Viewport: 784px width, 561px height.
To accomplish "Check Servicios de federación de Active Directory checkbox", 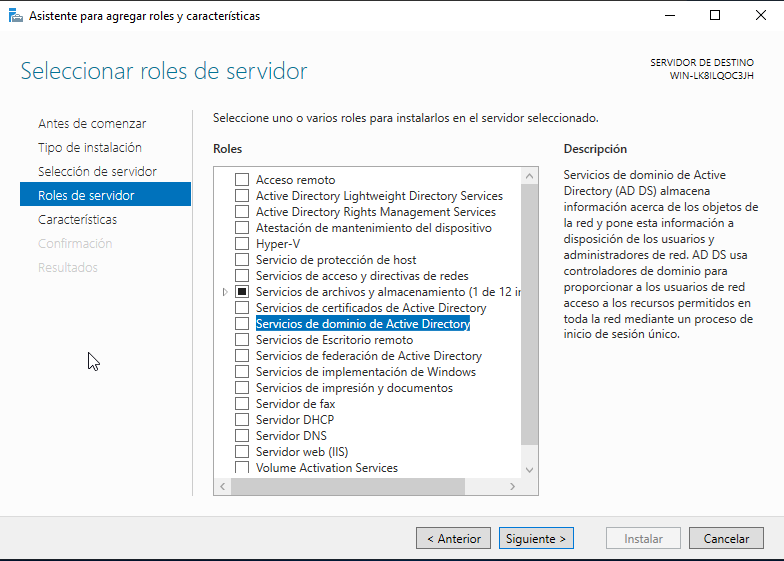I will pyautogui.click(x=242, y=356).
